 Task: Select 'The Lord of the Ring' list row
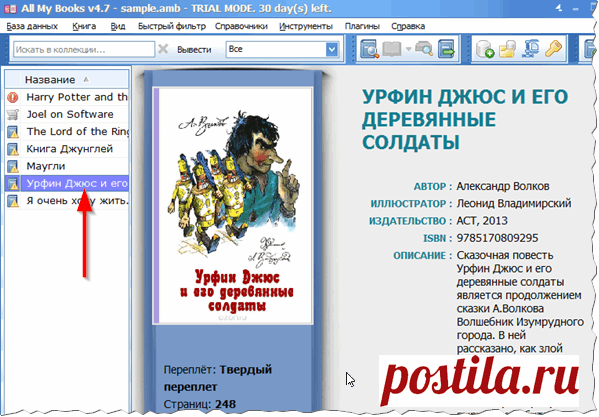coord(67,132)
